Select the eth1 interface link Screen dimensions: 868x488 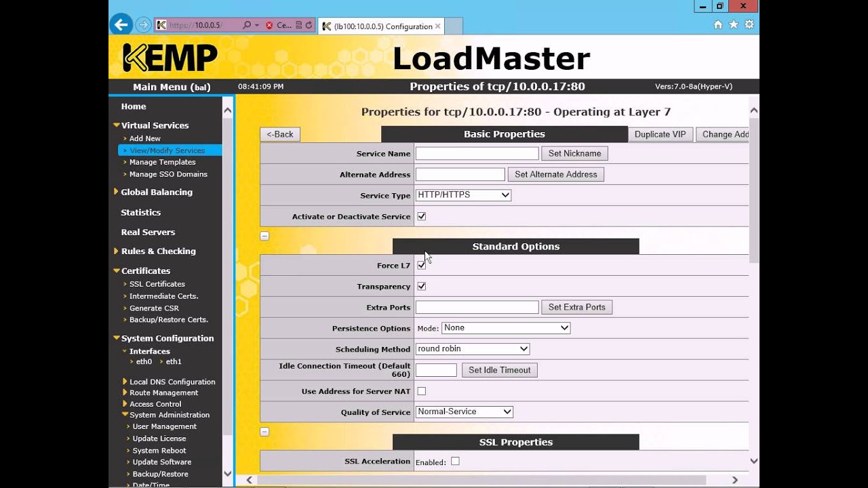point(174,362)
